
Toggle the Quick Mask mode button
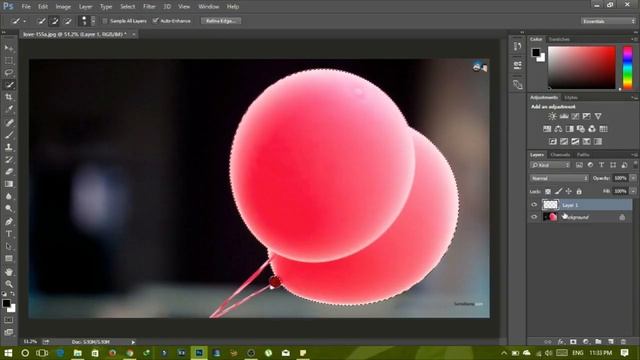pyautogui.click(x=9, y=320)
